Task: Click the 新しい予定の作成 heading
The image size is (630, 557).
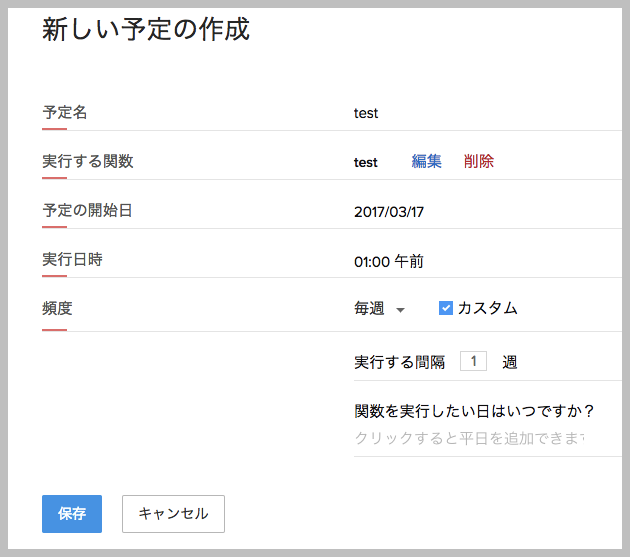Action: (x=145, y=30)
